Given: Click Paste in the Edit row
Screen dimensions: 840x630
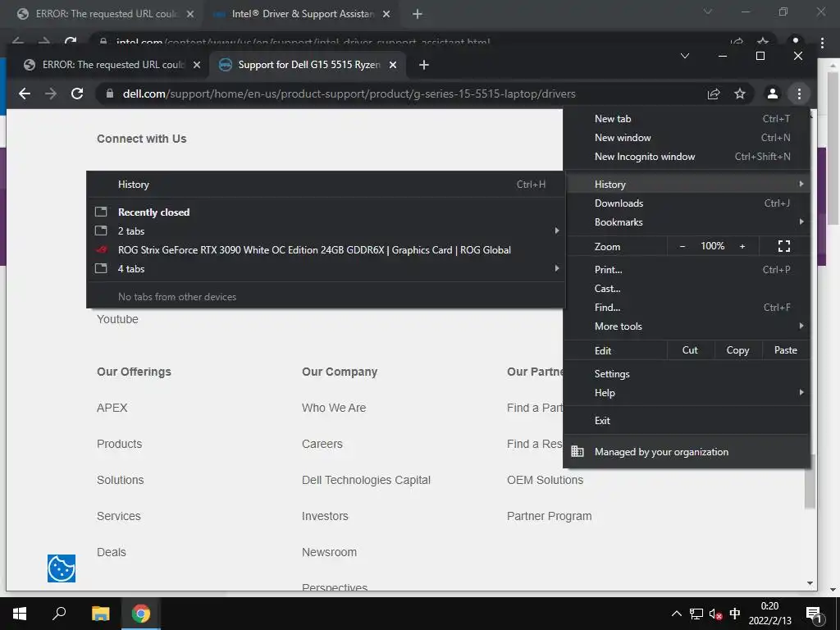Looking at the screenshot, I should click(785, 350).
